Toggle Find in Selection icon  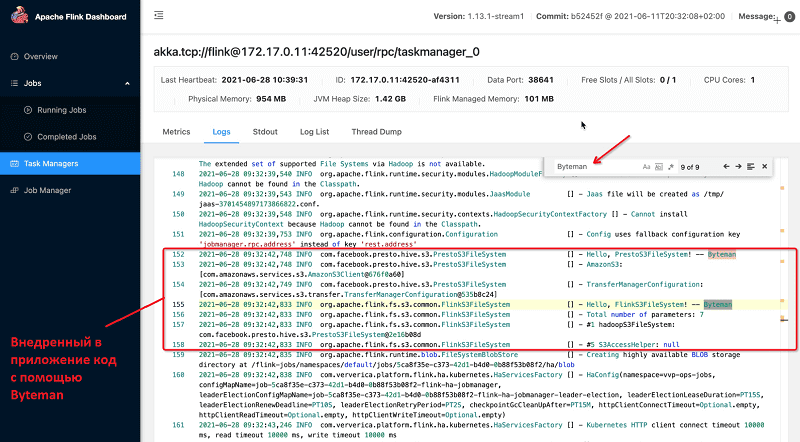coord(751,166)
